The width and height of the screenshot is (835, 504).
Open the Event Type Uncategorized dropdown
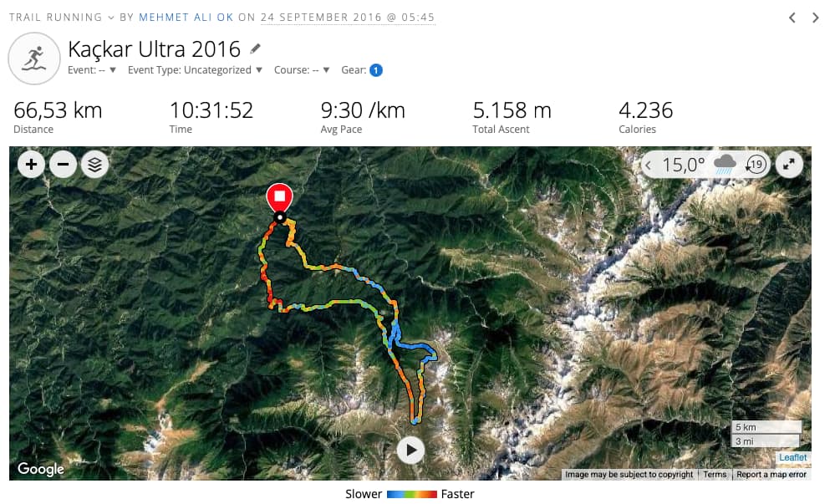pos(195,70)
